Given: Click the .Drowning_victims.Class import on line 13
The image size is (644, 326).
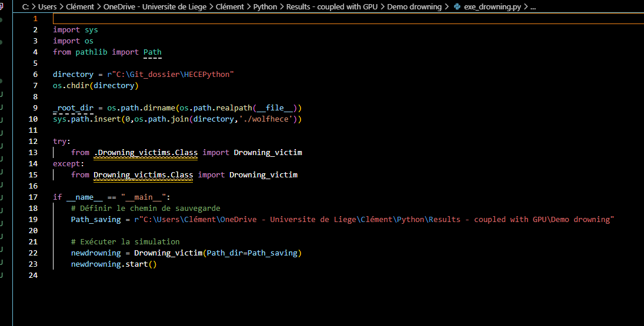Looking at the screenshot, I should click(x=146, y=153).
